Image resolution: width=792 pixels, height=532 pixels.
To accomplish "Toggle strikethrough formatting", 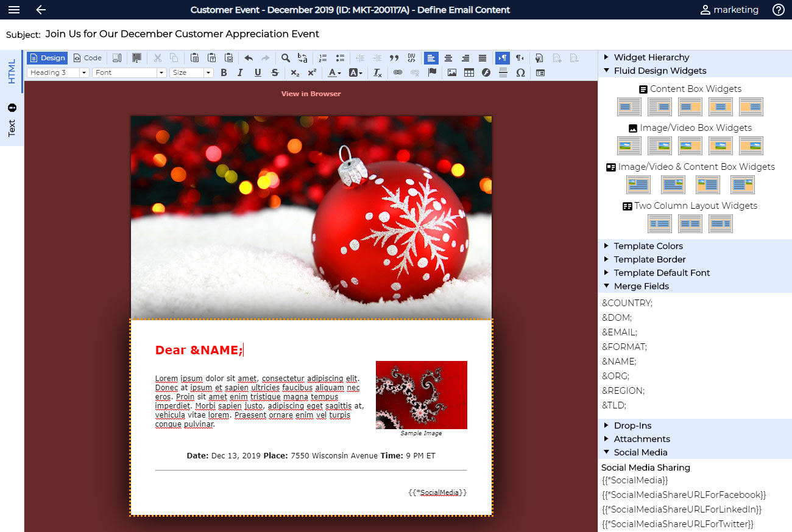I will click(275, 72).
